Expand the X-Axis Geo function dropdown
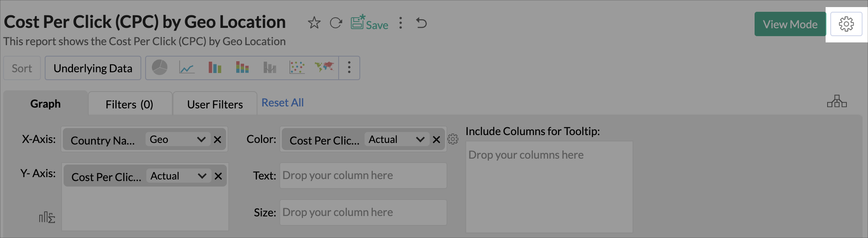Screen dimensions: 868x238 click(201, 139)
